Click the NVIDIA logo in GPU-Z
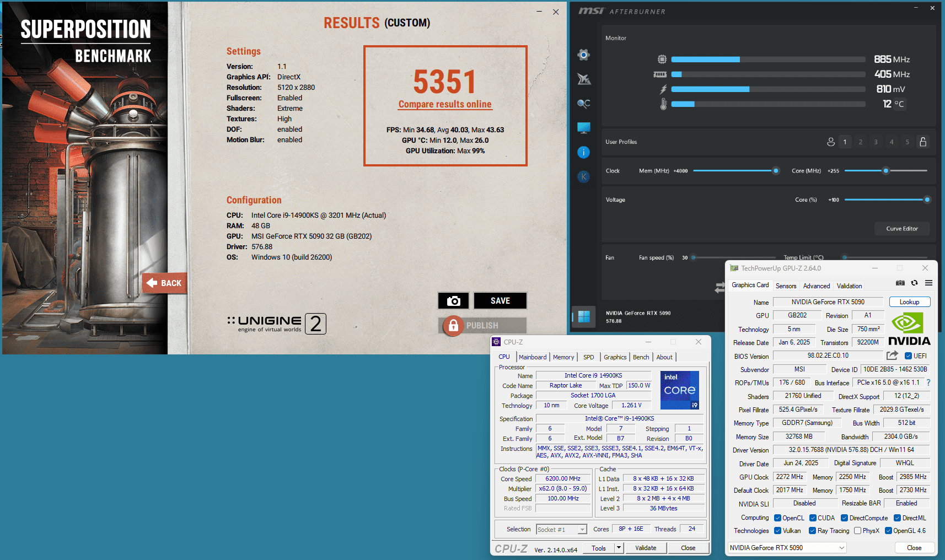945x560 pixels. point(909,330)
